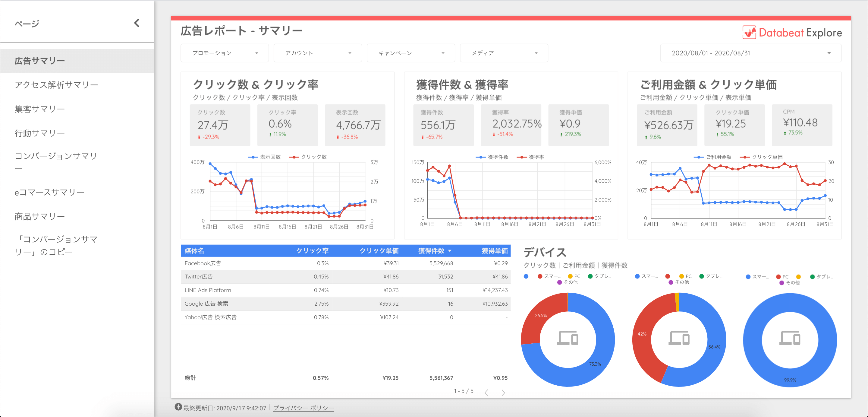
Task: Select the Twitter広告 table row
Action: click(346, 277)
